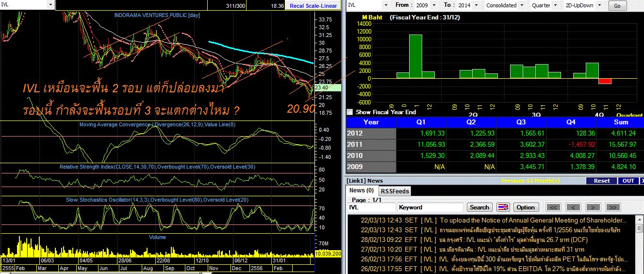Click the news symbol field showing IVL
Image resolution: width=644 pixels, height=274 pixels.
pos(371,207)
